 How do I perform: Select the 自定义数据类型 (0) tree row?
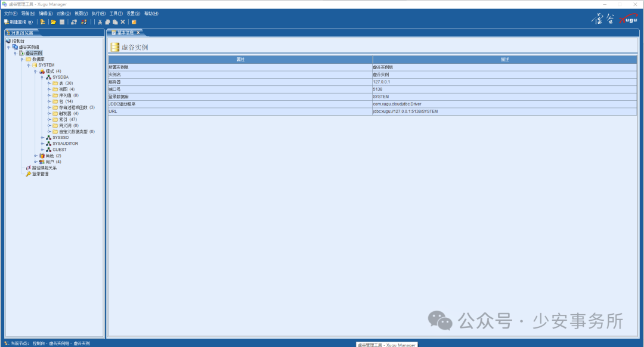coord(74,132)
